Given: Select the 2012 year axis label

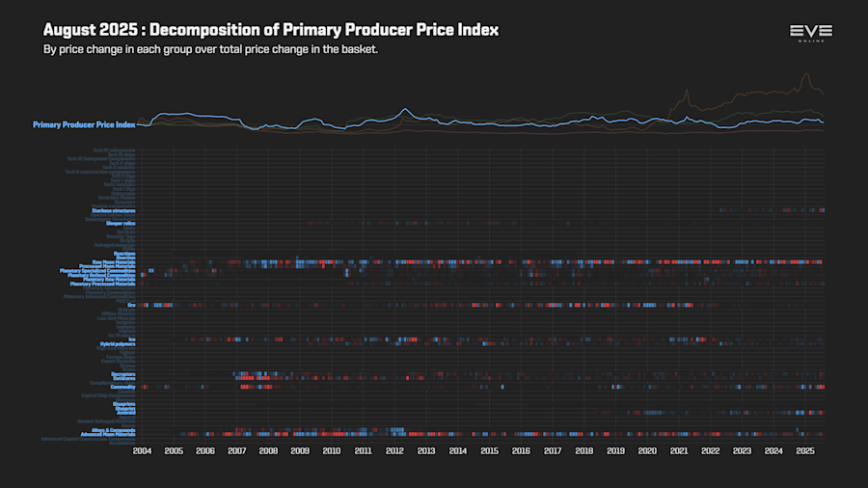Looking at the screenshot, I should 394,451.
